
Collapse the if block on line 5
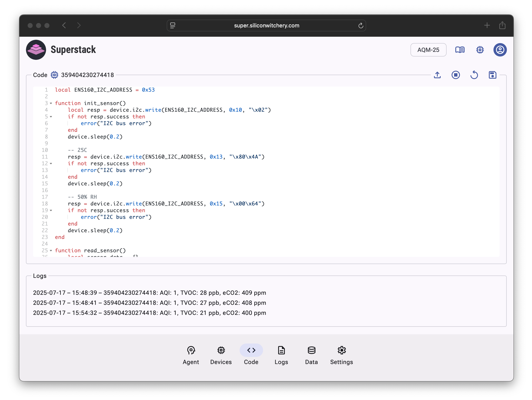pyautogui.click(x=51, y=117)
